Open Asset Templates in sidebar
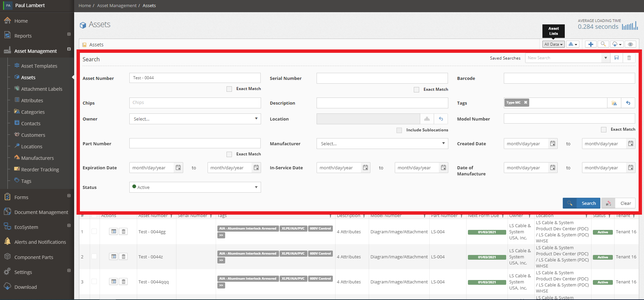The image size is (644, 300). click(x=39, y=66)
